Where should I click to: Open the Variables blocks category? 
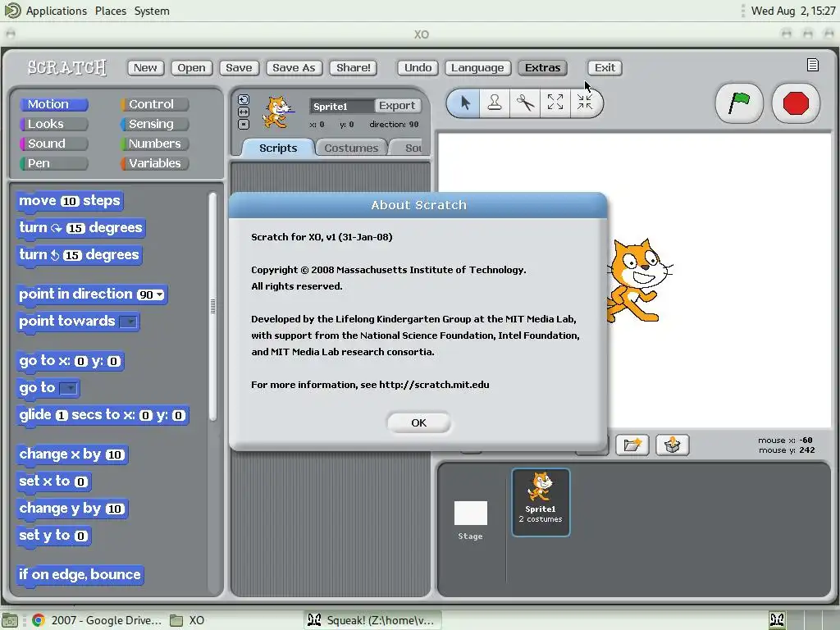coord(155,163)
